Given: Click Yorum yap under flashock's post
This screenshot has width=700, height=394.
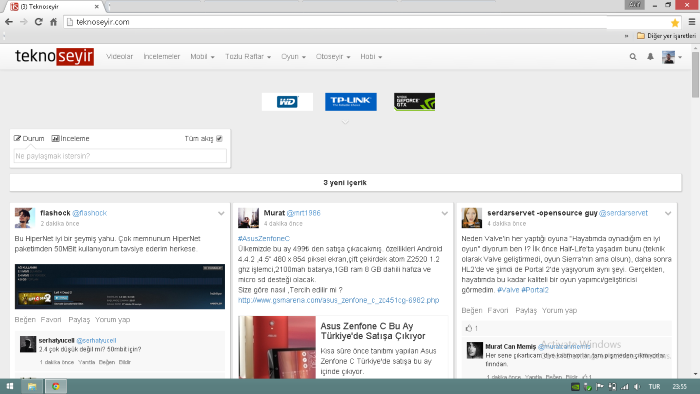Looking at the screenshot, I should (x=112, y=319).
